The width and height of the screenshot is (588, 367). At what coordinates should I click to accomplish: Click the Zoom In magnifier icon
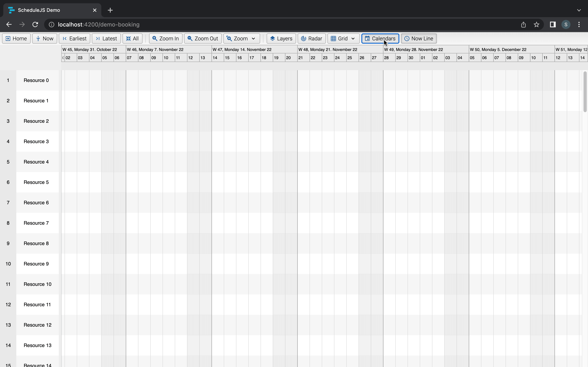pyautogui.click(x=155, y=38)
